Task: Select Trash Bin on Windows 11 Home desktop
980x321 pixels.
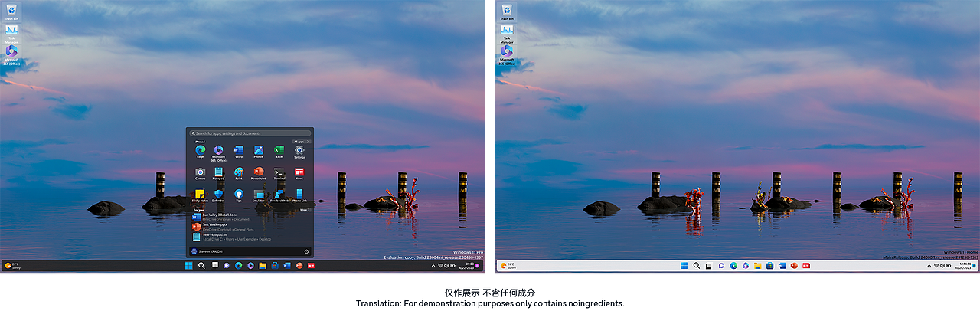Action: [x=507, y=11]
